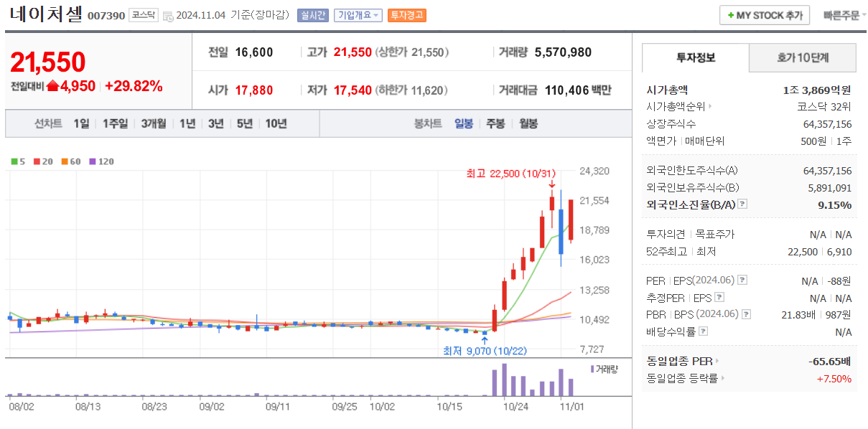Select the 1년 line chart period
This screenshot has height=429, width=868.
[187, 123]
